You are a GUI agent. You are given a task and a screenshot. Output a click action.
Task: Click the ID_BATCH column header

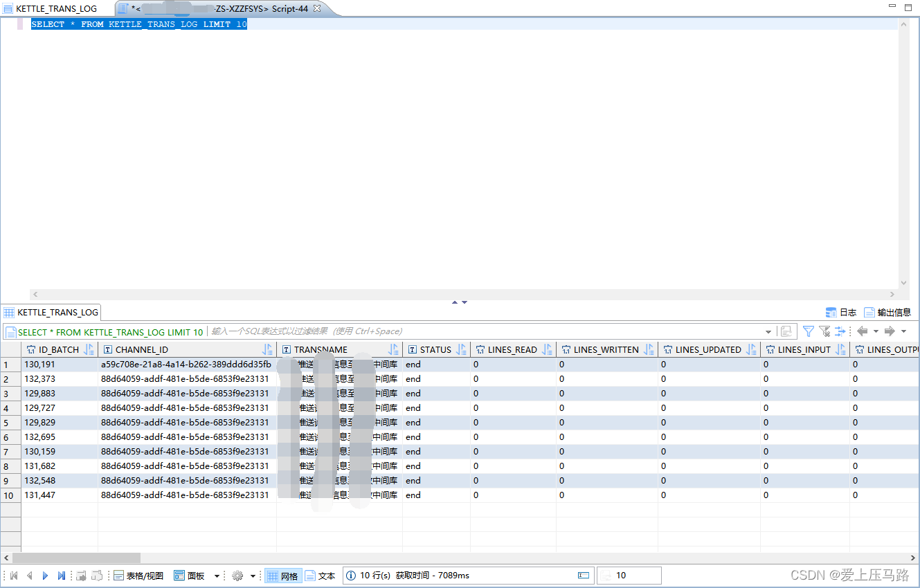59,349
